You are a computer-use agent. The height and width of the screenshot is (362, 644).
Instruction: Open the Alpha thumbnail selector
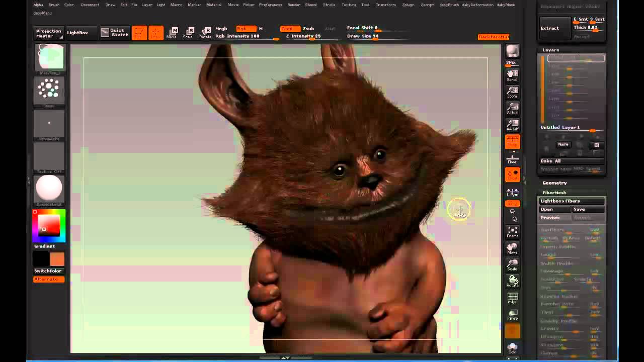tap(49, 124)
